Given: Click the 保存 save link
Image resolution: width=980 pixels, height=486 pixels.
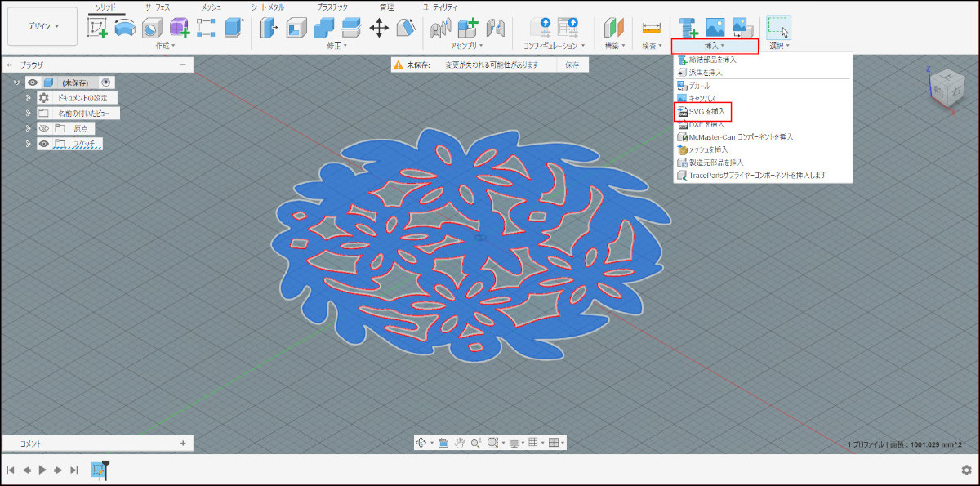Looking at the screenshot, I should coord(572,65).
